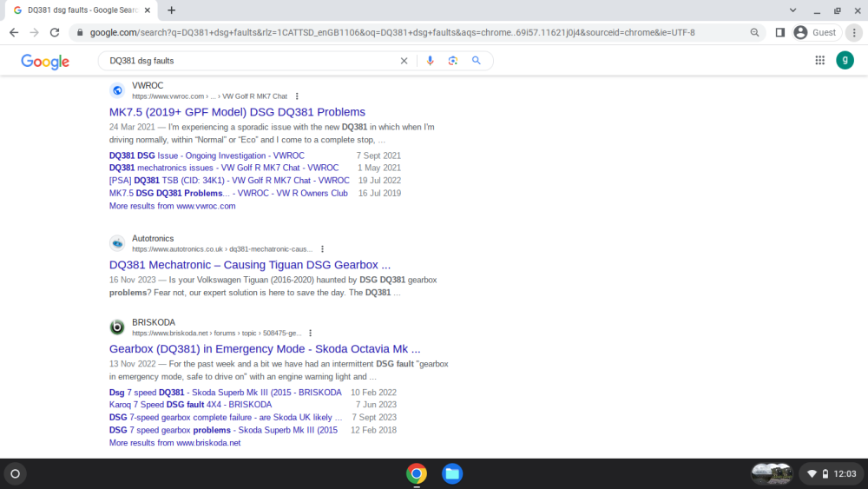The image size is (868, 489).
Task: Click Chrome icon in the shelf
Action: coord(417,474)
